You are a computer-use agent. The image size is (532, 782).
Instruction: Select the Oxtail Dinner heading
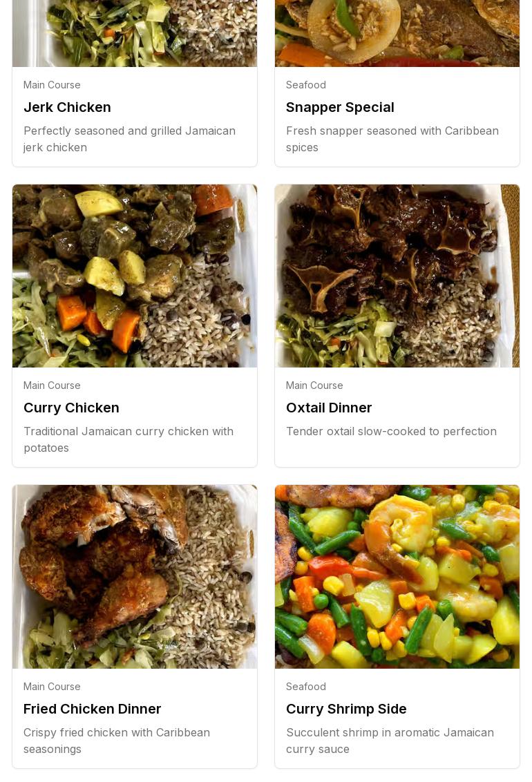click(329, 408)
